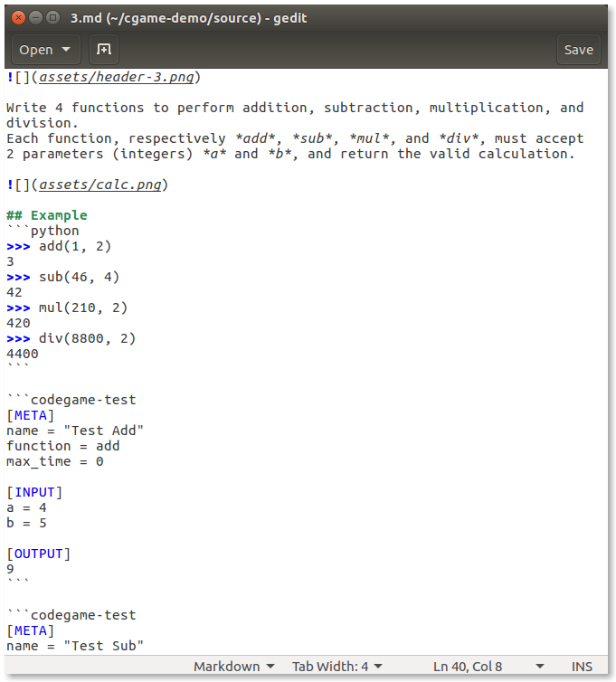This screenshot has height=682, width=616.
Task: Click the result value 420
Action: pyautogui.click(x=18, y=323)
